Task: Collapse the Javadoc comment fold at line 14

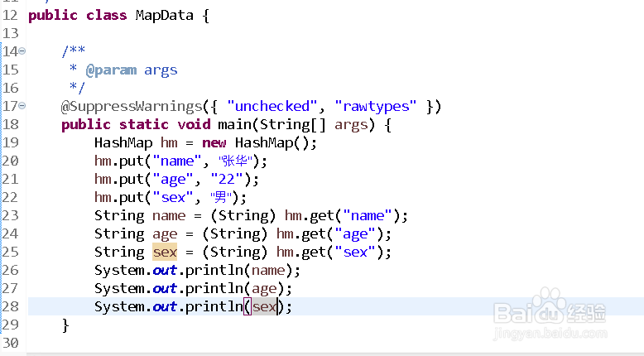Action: pyautogui.click(x=22, y=51)
